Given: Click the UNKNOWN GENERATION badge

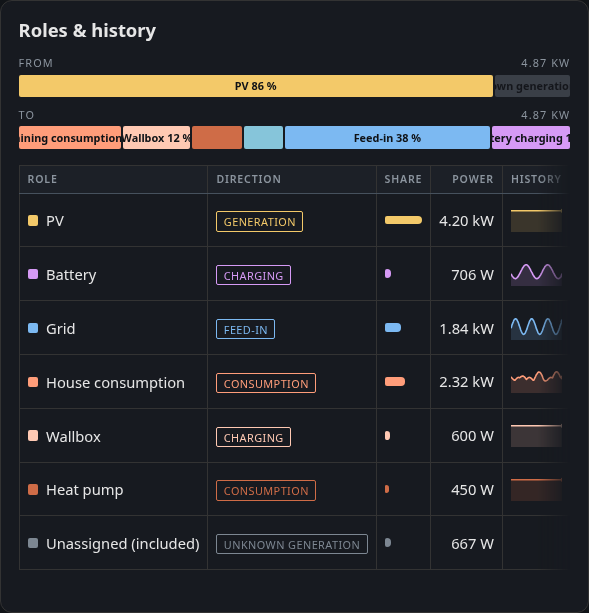Looking at the screenshot, I should 292,544.
